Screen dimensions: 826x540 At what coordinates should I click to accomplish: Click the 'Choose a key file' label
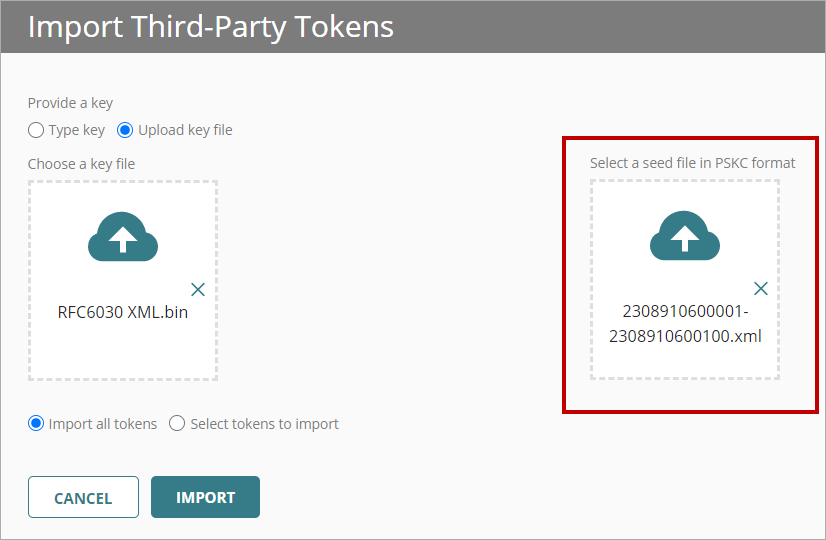[81, 163]
